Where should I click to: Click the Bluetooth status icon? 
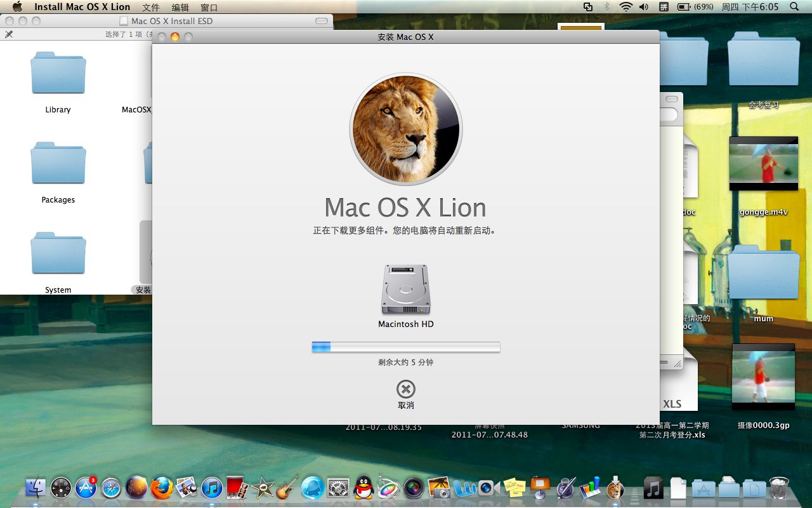(x=606, y=7)
